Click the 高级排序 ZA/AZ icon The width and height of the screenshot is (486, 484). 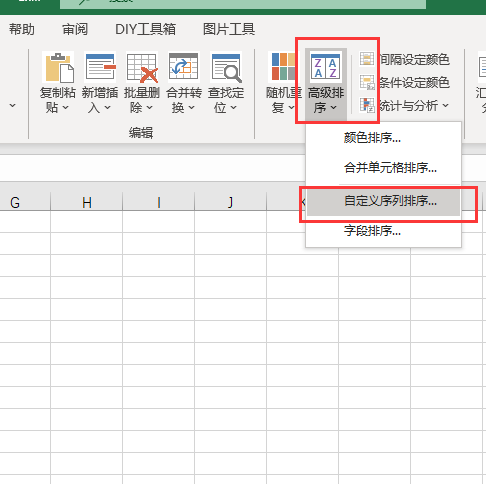click(x=325, y=67)
